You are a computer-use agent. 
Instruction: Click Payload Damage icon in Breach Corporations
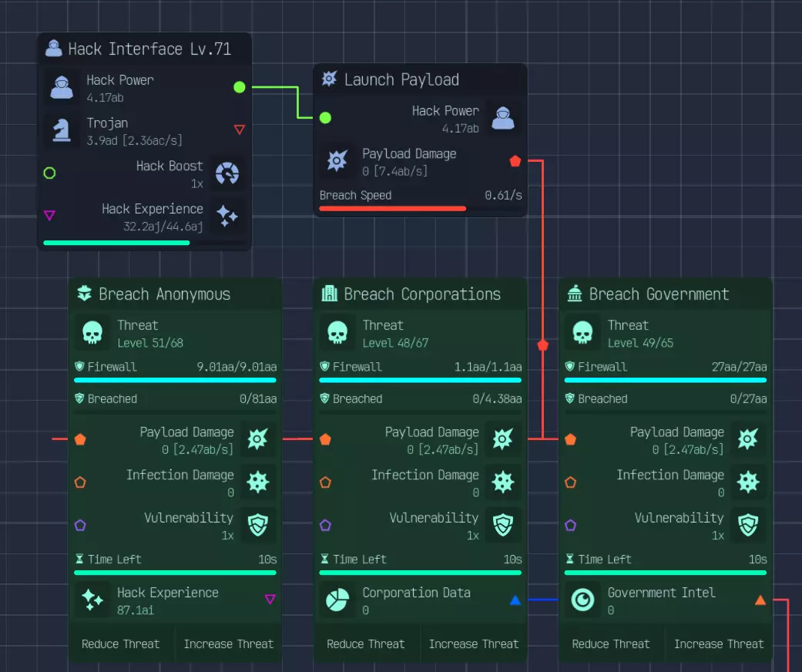pos(503,439)
